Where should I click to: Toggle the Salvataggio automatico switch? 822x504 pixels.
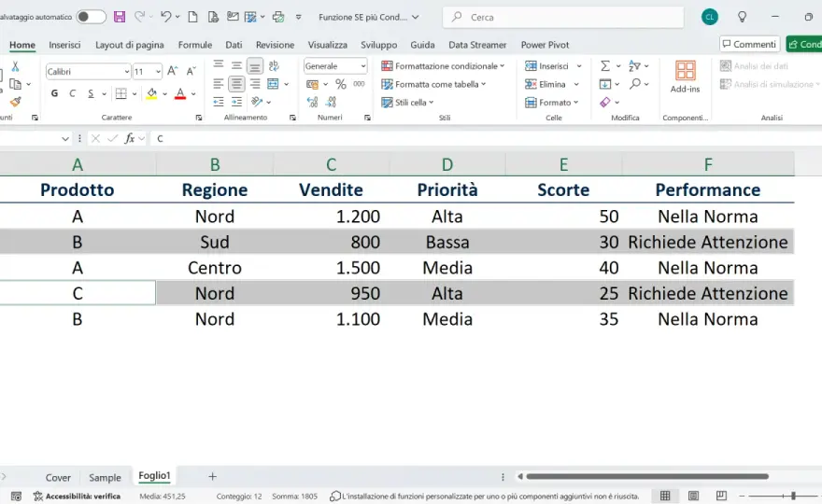pos(91,17)
